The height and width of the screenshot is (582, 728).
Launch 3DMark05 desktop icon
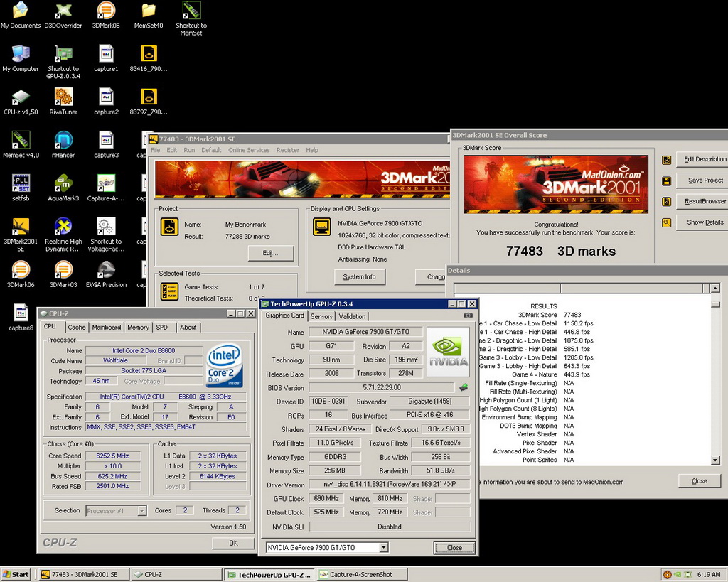(106, 15)
